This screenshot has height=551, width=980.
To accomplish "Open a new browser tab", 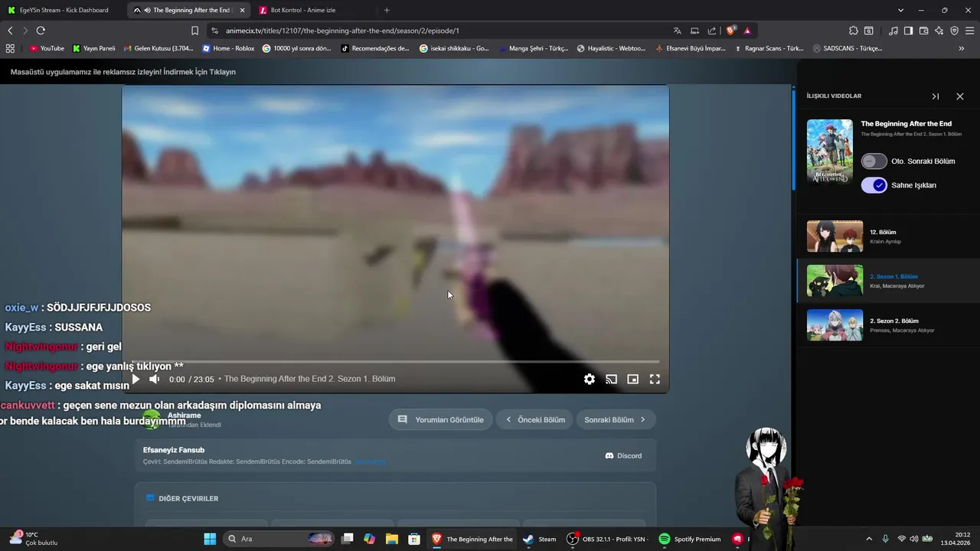I will (x=387, y=10).
